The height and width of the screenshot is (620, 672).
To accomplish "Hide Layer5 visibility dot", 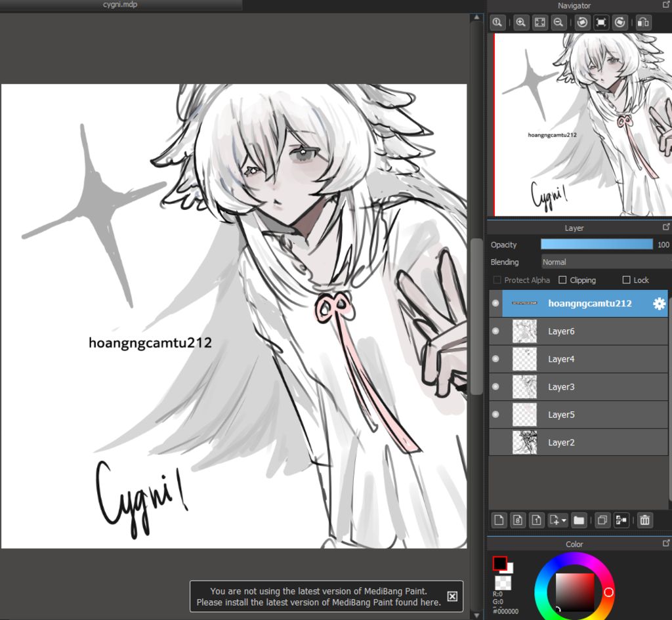I will [x=495, y=415].
